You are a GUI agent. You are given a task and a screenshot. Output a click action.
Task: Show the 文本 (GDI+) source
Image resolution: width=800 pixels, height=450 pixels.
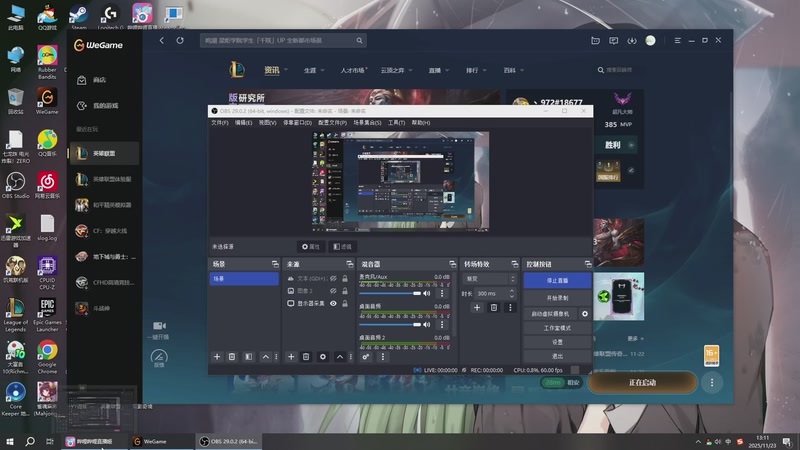click(x=333, y=279)
